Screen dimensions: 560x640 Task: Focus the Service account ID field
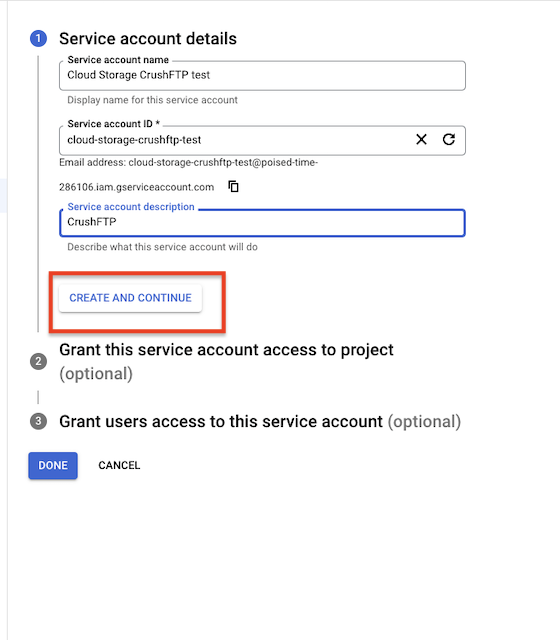[235, 140]
